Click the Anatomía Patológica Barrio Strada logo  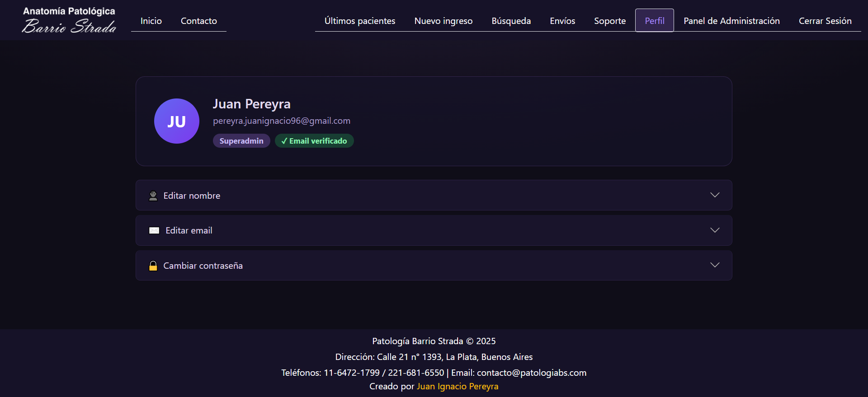[69, 20]
